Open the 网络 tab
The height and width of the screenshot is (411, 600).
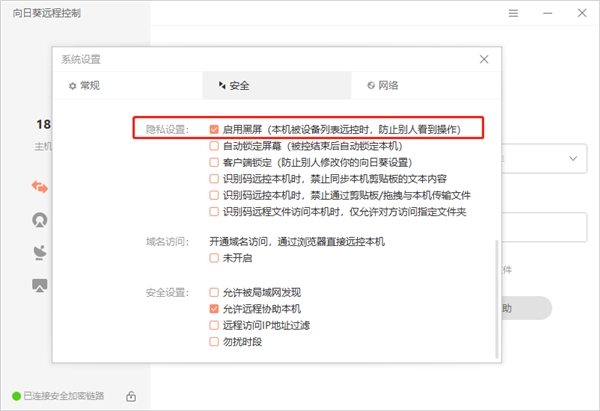tap(426, 85)
